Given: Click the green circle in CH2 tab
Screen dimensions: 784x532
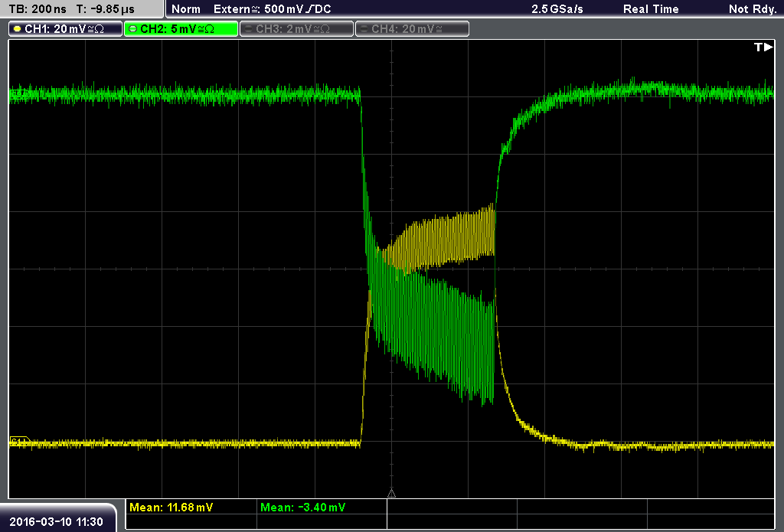Looking at the screenshot, I should [133, 29].
